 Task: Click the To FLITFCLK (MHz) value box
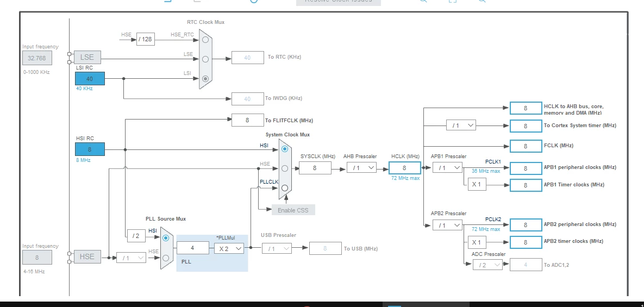[248, 120]
